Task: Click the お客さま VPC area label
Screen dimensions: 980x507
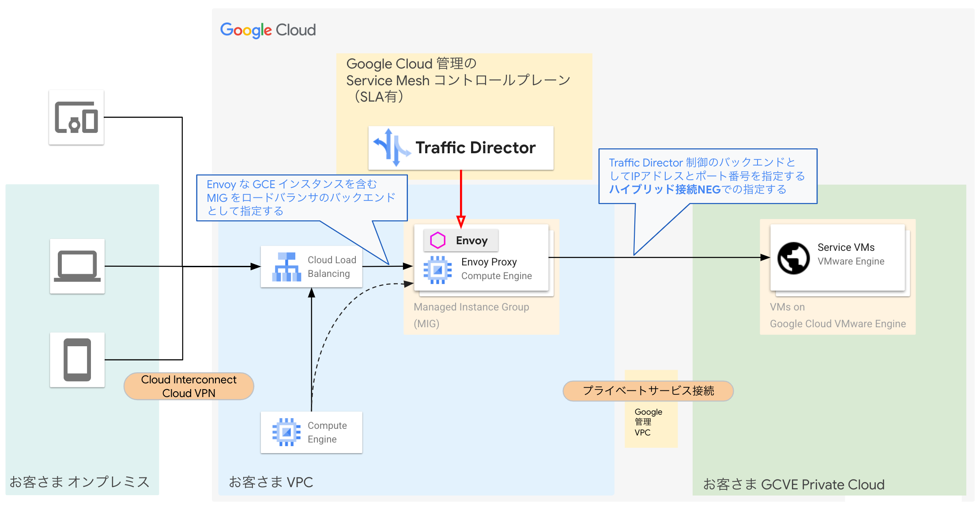Action: [271, 482]
